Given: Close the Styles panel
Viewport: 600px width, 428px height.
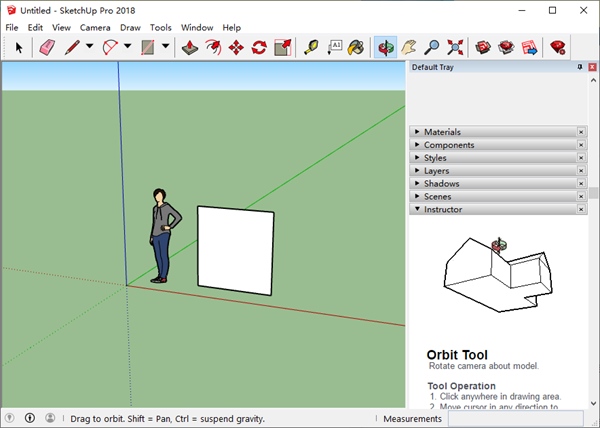Looking at the screenshot, I should [581, 158].
